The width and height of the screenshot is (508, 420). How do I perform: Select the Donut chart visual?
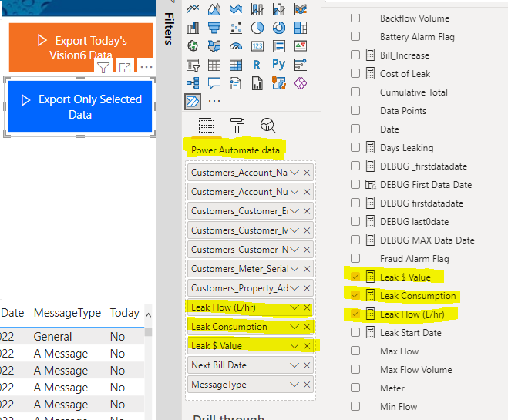[279, 28]
